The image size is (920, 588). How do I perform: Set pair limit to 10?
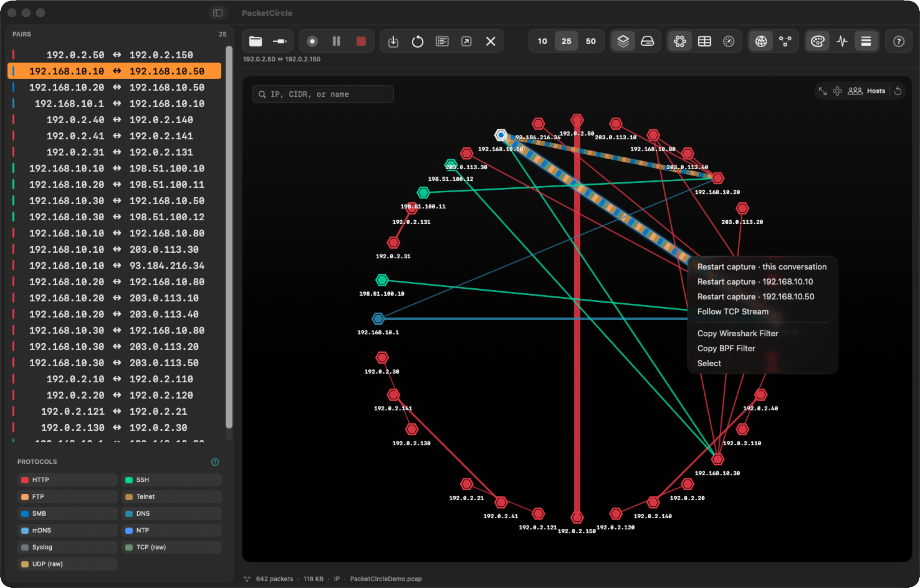coord(542,41)
